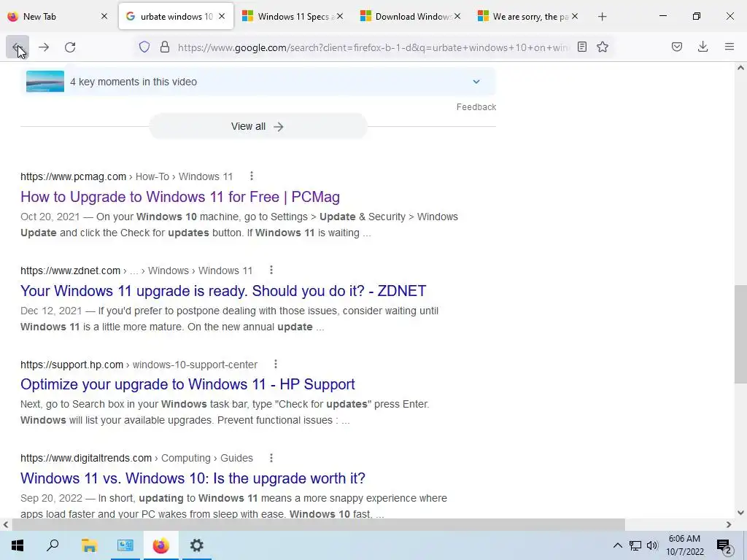Switch to the 'Windows 11 Specs' tab
The width and height of the screenshot is (747, 560).
292,17
